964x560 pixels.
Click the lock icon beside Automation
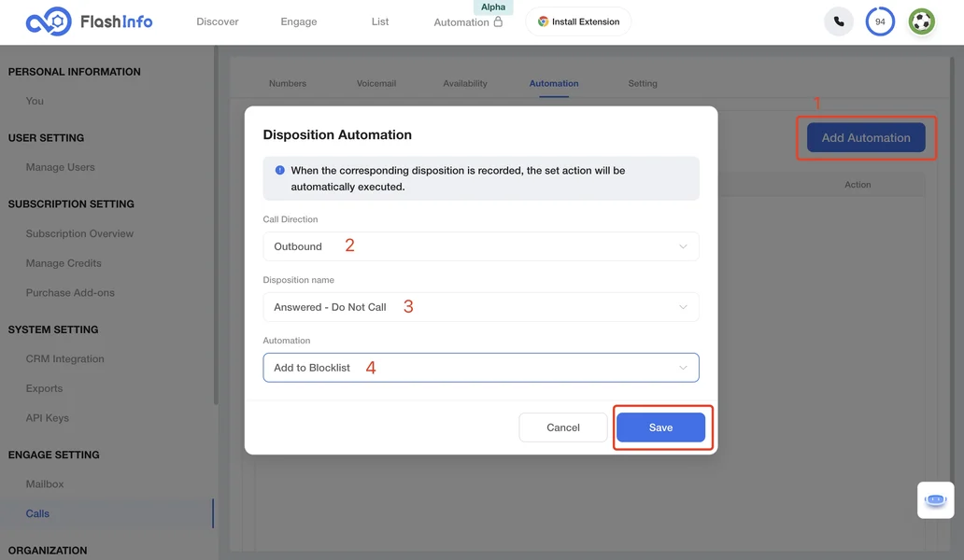coord(498,21)
